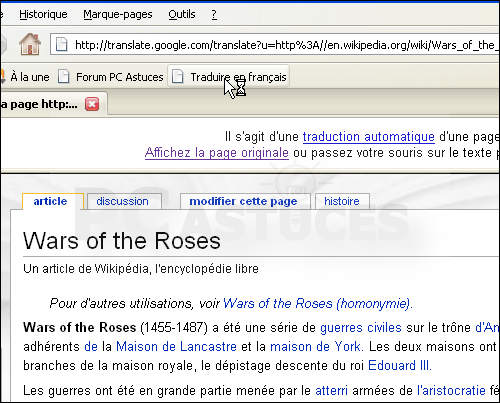Open the histoire tab
This screenshot has width=500, height=403.
342,201
